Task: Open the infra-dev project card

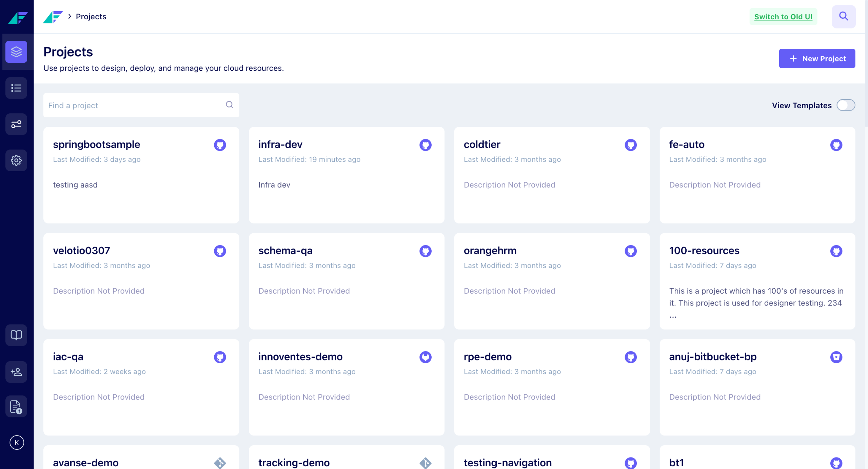Action: [347, 175]
